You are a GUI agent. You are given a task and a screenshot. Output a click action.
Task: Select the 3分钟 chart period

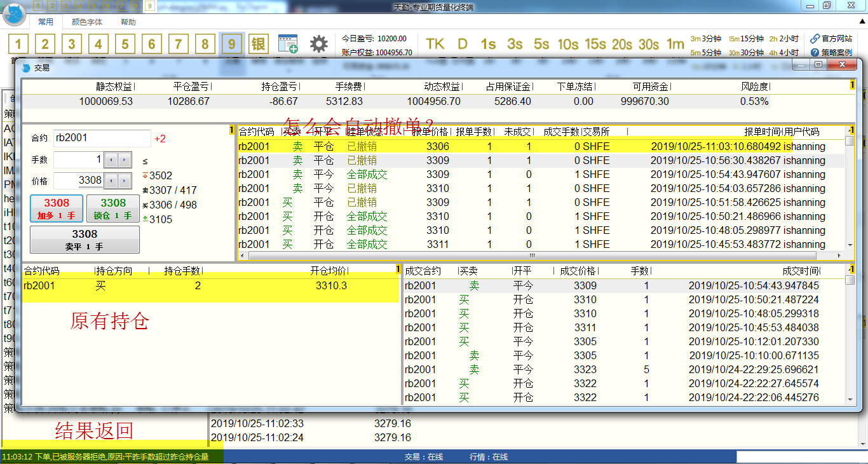pos(706,38)
